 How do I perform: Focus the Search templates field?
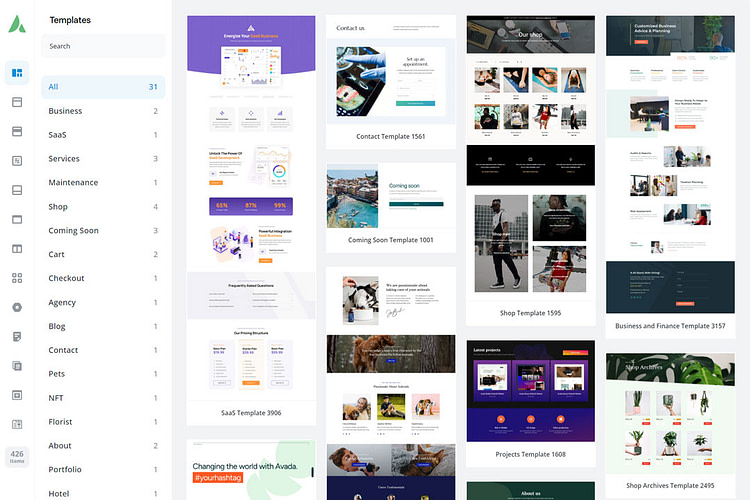[x=103, y=46]
